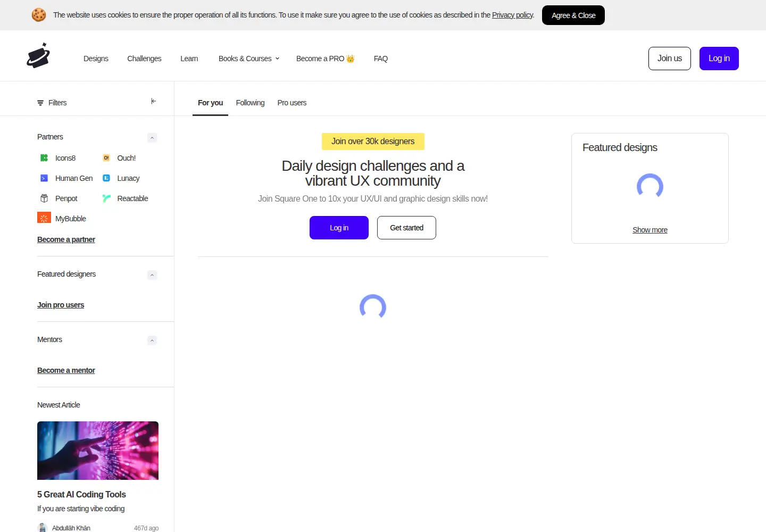Click the Join over 30k designers badge
Screen dimensions: 766x532
pos(373,142)
